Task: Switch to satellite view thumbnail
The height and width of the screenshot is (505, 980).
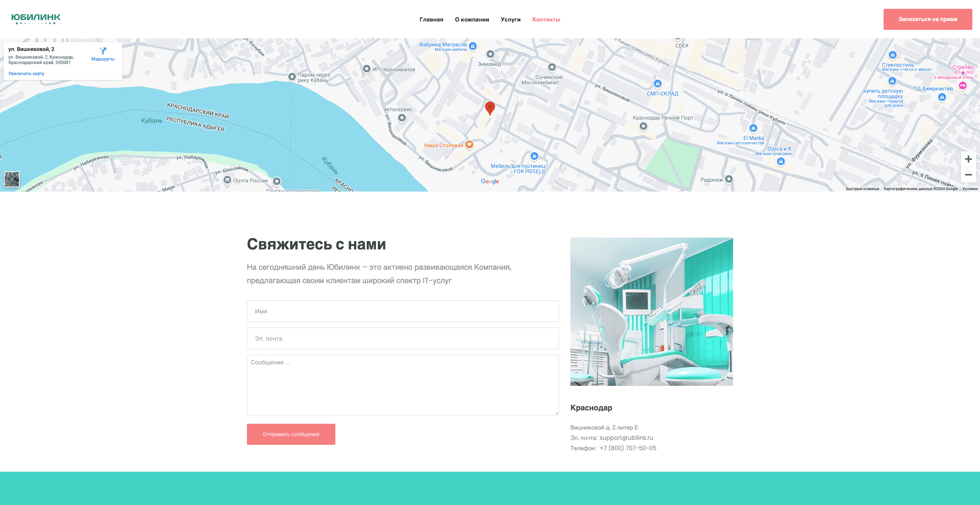Action: [x=12, y=179]
